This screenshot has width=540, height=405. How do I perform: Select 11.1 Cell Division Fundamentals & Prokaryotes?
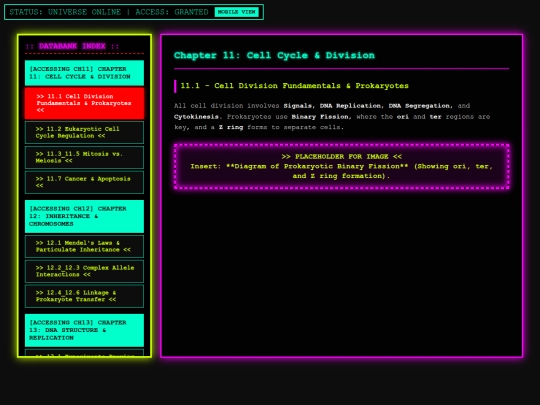click(84, 103)
